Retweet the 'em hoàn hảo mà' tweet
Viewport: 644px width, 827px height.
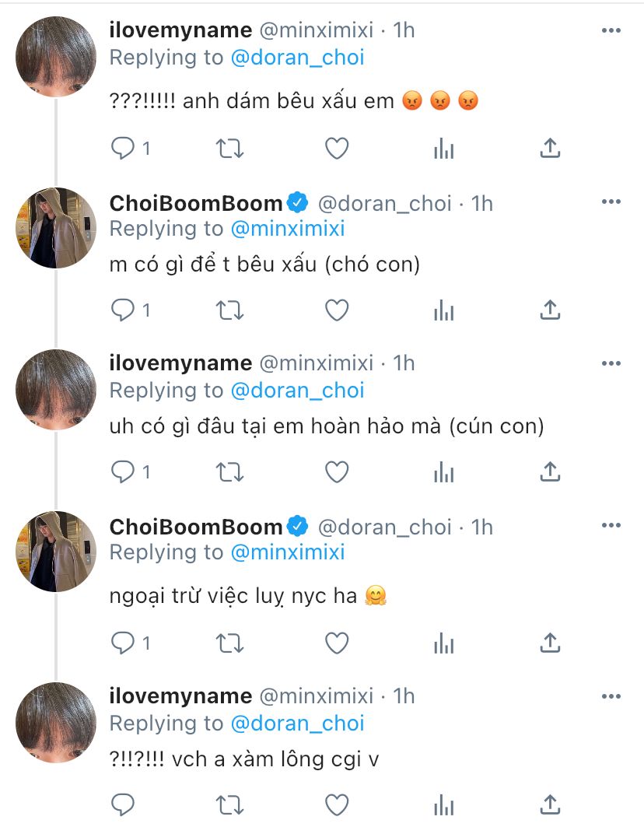[229, 471]
